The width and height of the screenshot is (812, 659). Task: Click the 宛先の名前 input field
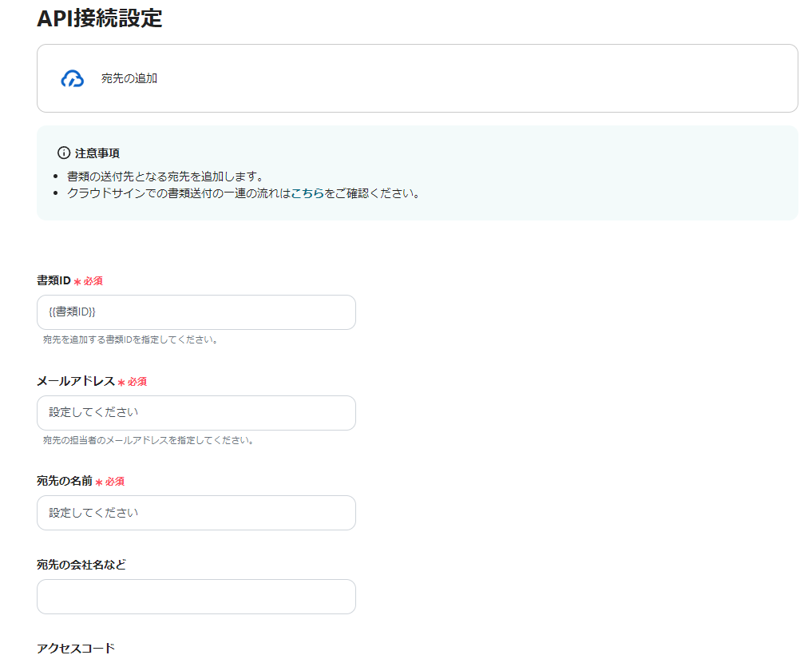[196, 512]
